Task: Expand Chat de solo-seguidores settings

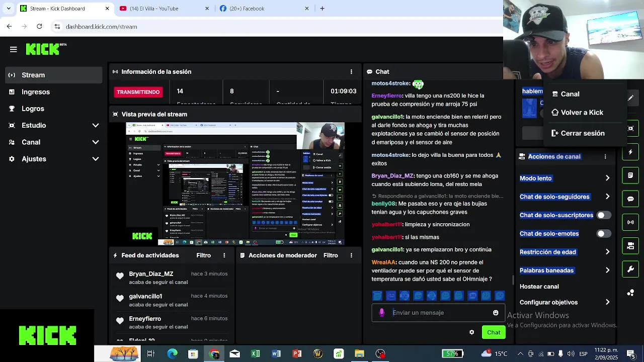Action: pyautogui.click(x=607, y=197)
